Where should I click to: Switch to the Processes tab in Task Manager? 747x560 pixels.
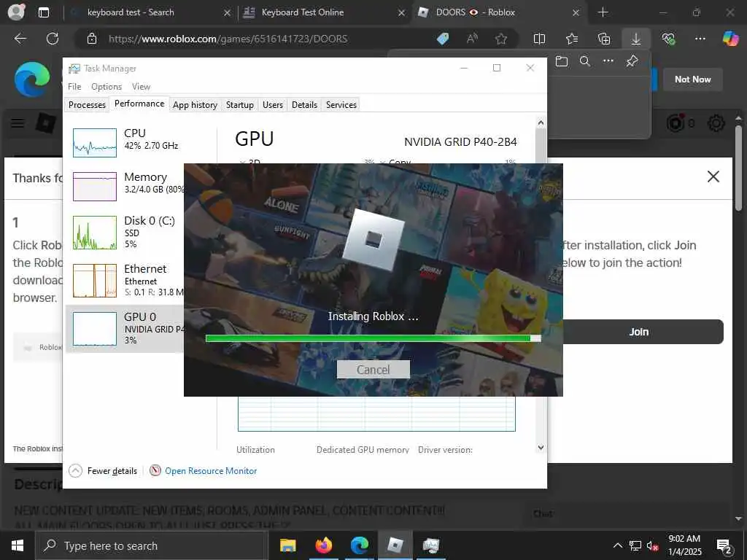[x=88, y=105]
